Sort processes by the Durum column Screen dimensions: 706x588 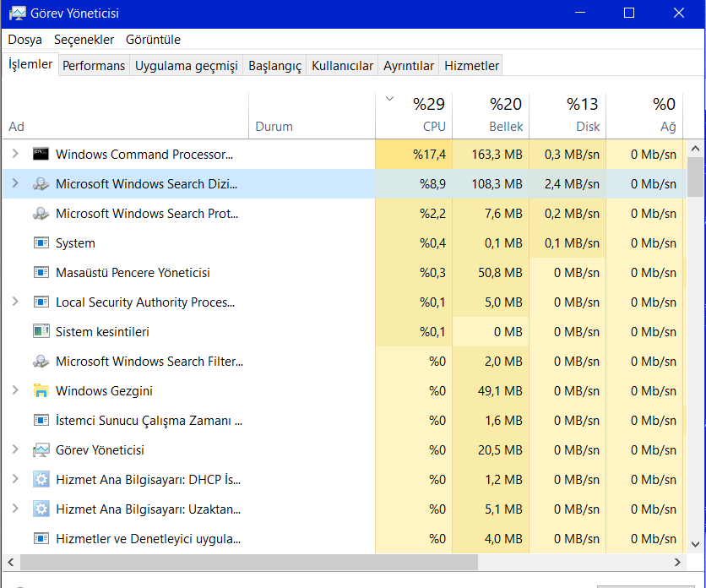[312, 116]
